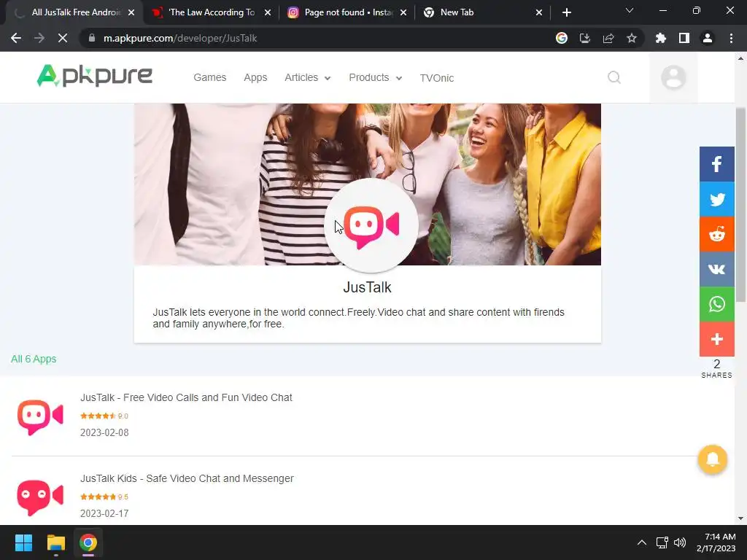Show hidden system tray icons
This screenshot has height=560, width=747.
click(642, 542)
